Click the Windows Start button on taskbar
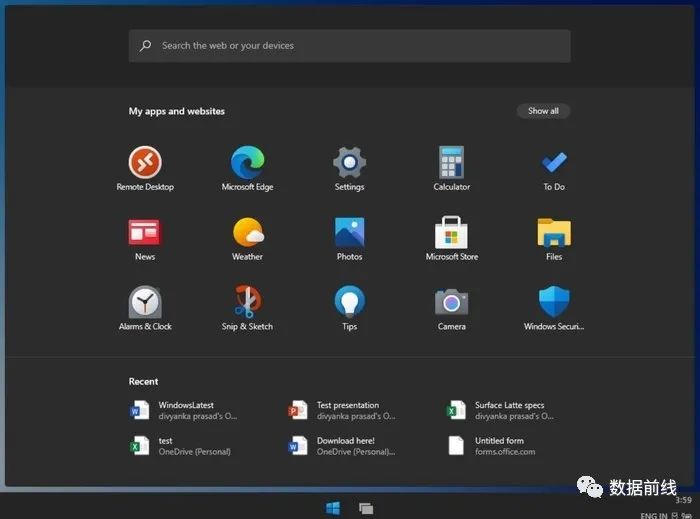 [x=333, y=508]
